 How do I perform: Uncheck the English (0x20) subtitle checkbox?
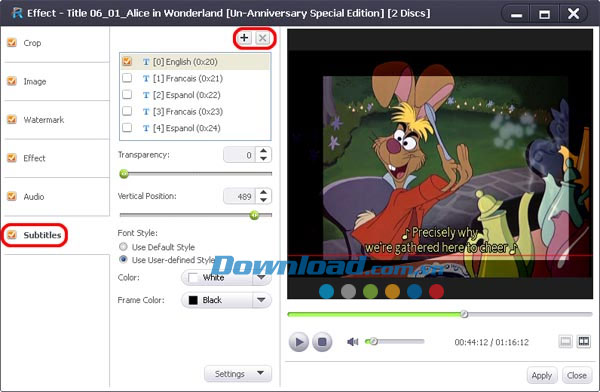[127, 61]
